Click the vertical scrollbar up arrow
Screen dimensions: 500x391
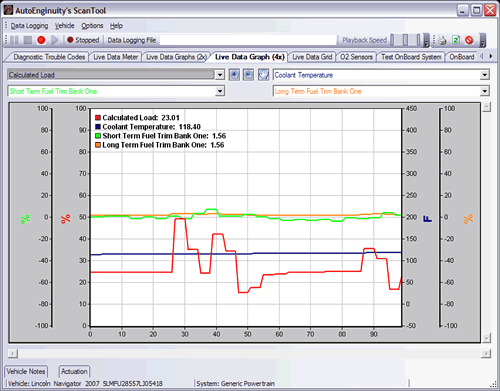click(x=486, y=107)
